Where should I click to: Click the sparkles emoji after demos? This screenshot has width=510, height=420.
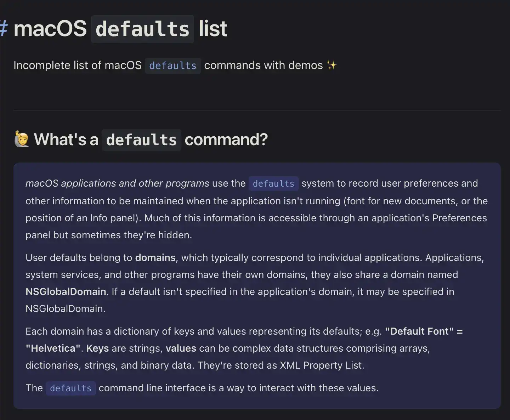click(x=331, y=65)
